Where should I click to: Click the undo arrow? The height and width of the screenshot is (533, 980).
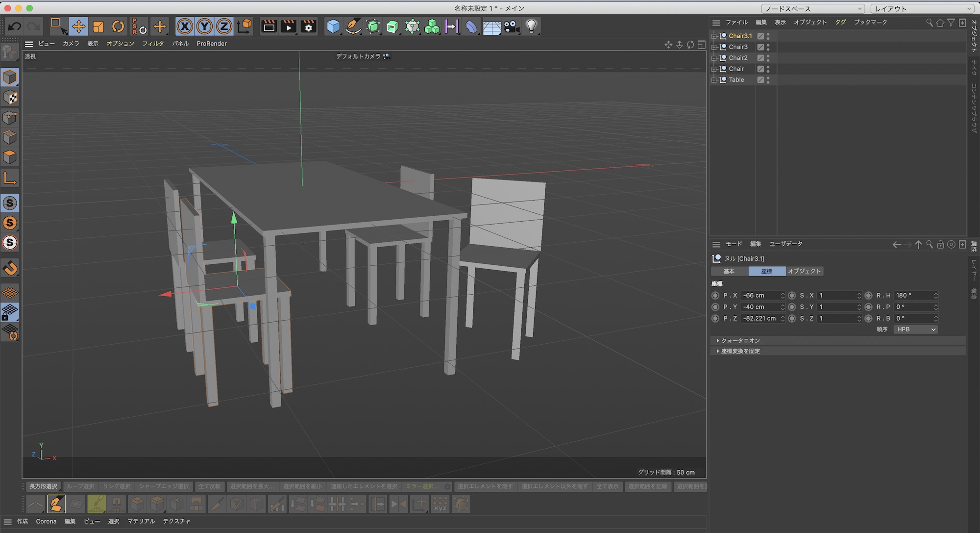click(x=15, y=26)
